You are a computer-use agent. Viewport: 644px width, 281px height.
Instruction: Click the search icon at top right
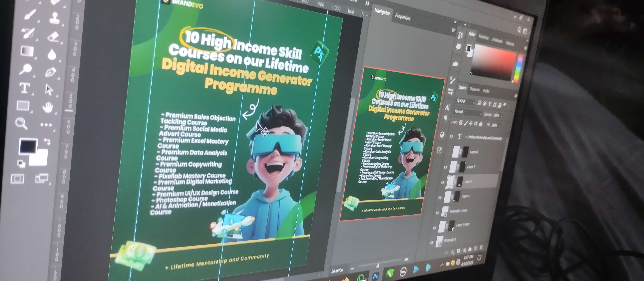[519, 30]
